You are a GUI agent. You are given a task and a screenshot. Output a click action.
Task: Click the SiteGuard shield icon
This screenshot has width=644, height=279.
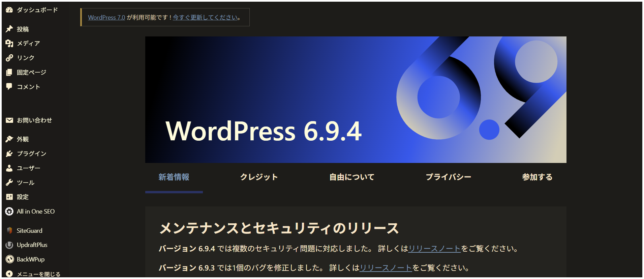[9, 230]
